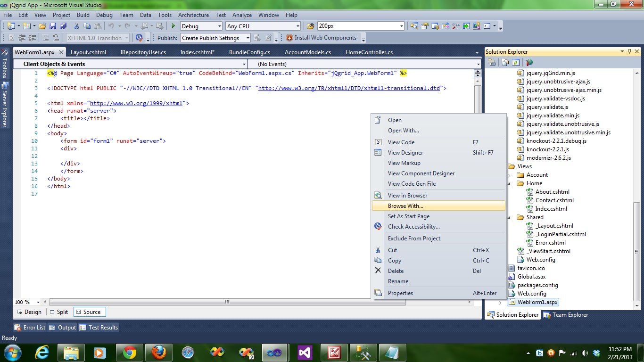Click the Publish Web icon beside publish settings
The image size is (644, 362).
[x=257, y=38]
